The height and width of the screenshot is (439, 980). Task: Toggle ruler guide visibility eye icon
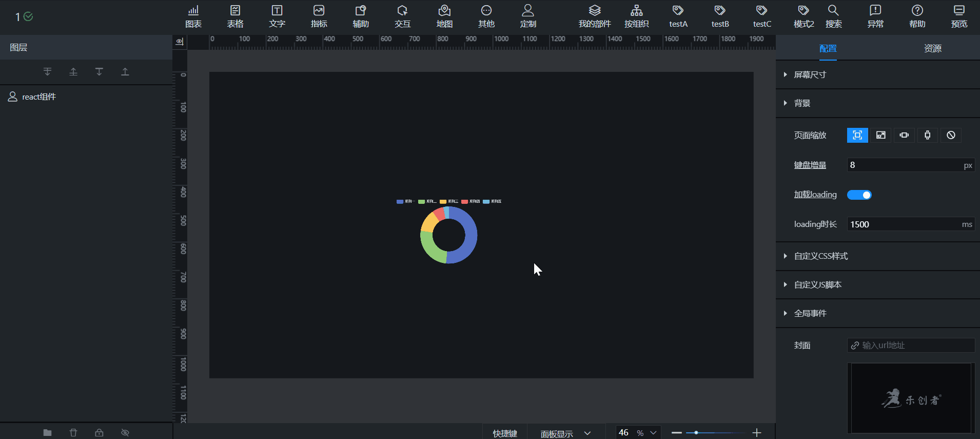click(180, 42)
